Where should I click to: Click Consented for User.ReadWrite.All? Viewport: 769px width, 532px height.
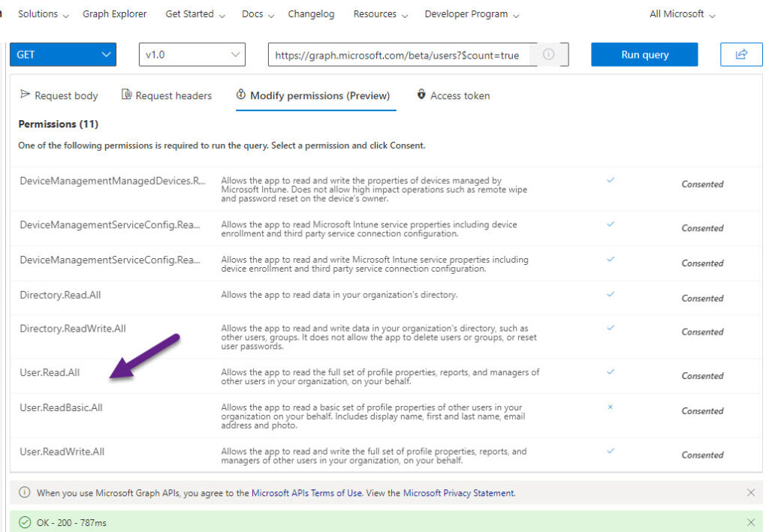(x=702, y=455)
